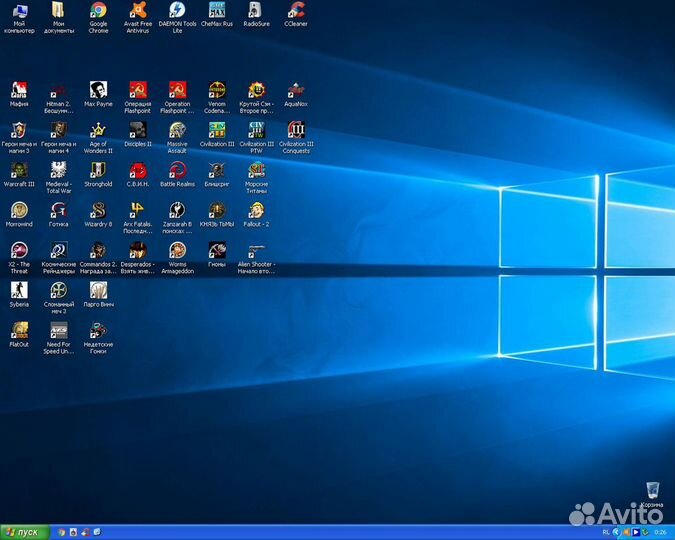Click the Сломанный меч 3 shortcut
This screenshot has height=540, width=675.
(59, 298)
